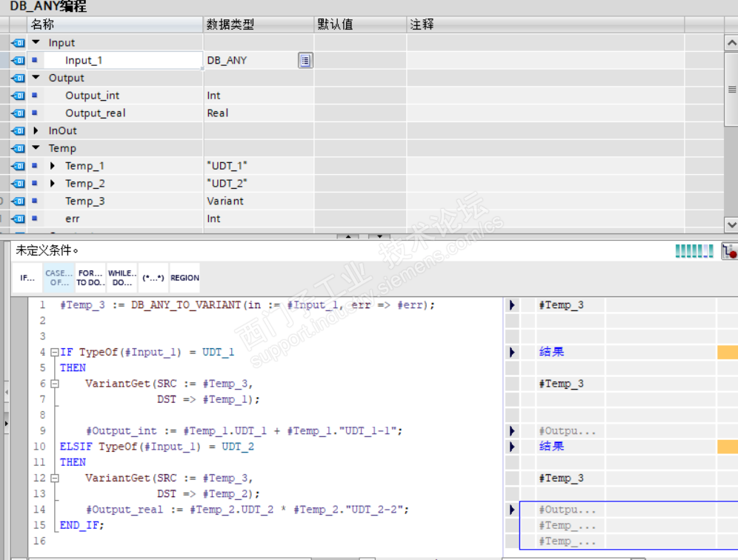Click the interface table scrollbar thumb
Screen dimensions: 738x560
pyautogui.click(x=731, y=89)
